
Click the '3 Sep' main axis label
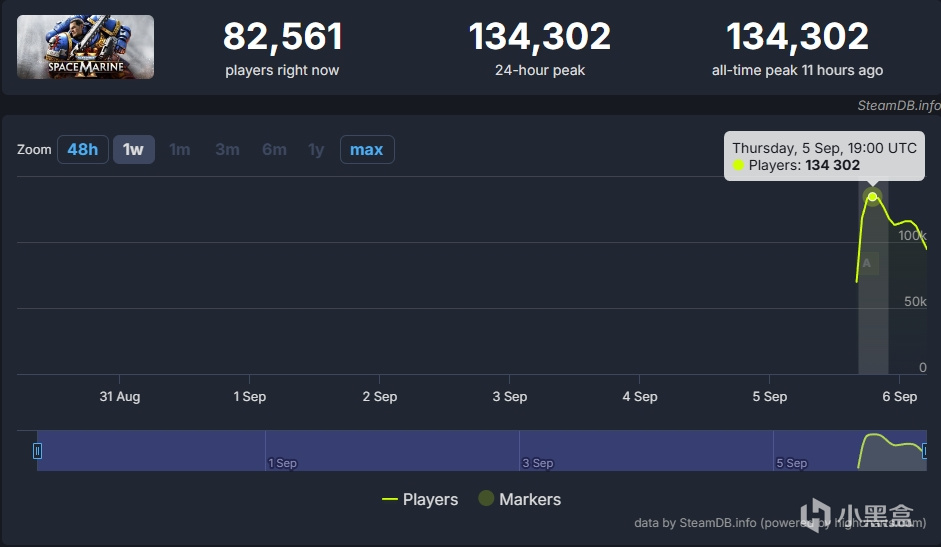pos(510,396)
